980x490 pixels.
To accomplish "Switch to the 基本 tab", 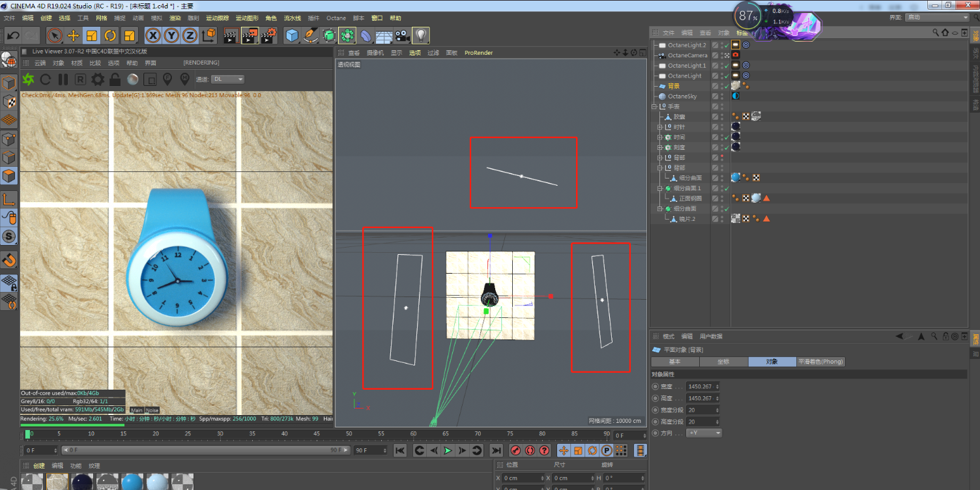I will (675, 362).
